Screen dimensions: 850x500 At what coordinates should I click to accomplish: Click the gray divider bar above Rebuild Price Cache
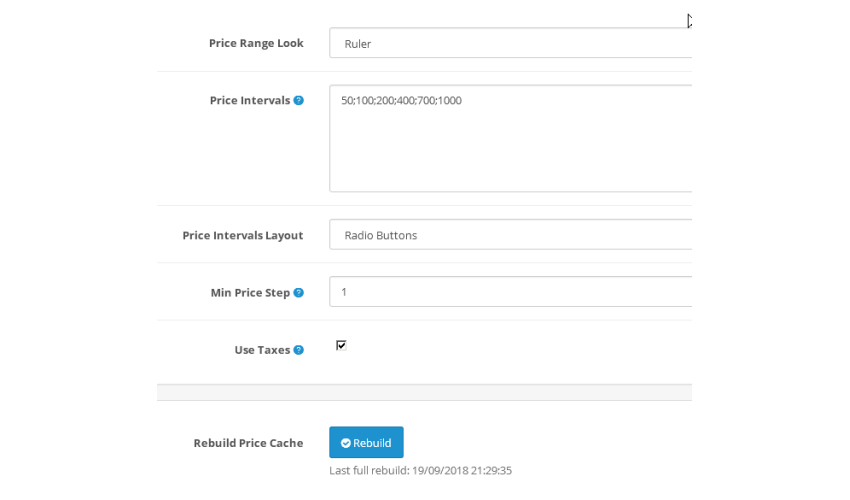[x=424, y=393]
